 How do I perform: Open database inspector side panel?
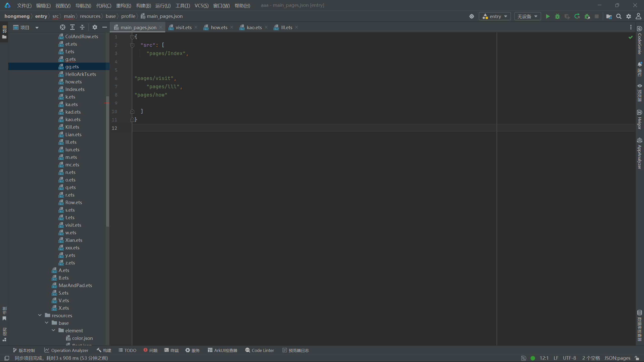pyautogui.click(x=640, y=326)
